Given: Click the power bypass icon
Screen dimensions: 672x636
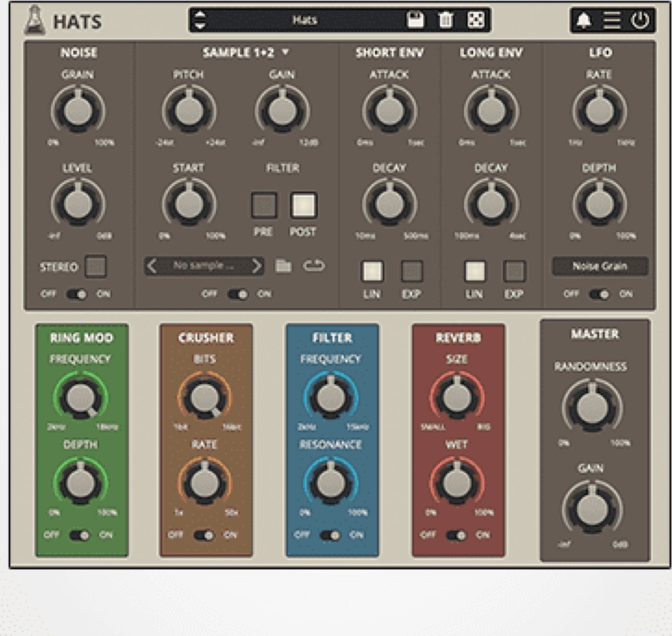Looking at the screenshot, I should click(640, 20).
